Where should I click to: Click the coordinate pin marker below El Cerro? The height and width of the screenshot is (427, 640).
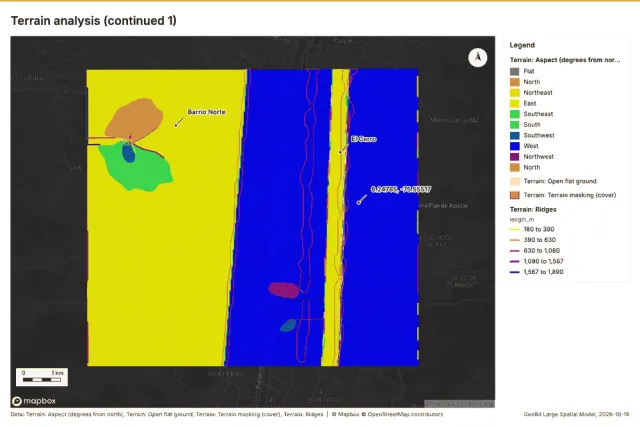(x=359, y=202)
